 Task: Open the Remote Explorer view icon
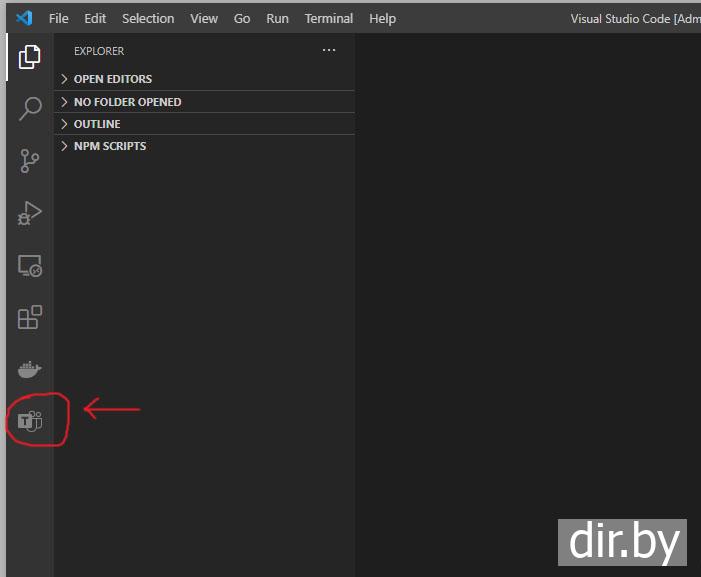(x=30, y=266)
